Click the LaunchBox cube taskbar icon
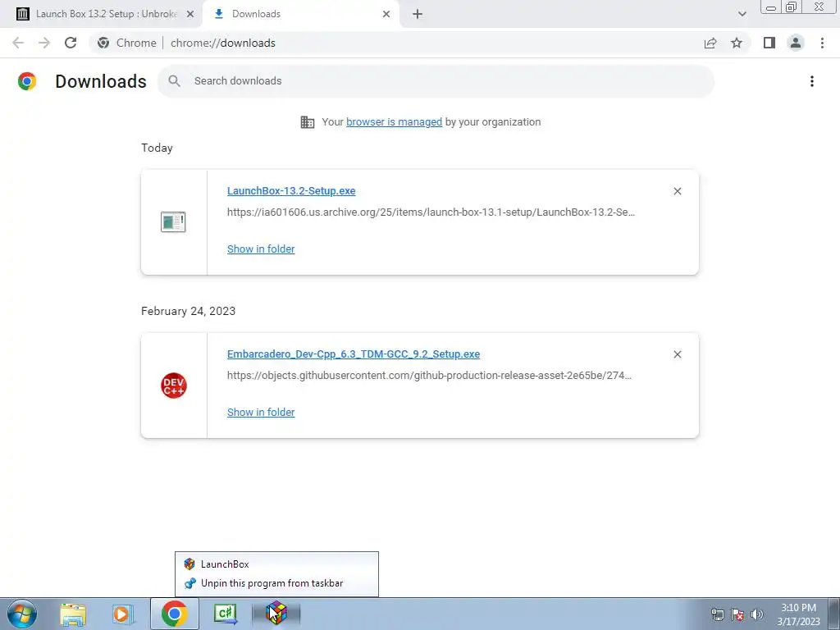840x630 pixels. pyautogui.click(x=276, y=614)
